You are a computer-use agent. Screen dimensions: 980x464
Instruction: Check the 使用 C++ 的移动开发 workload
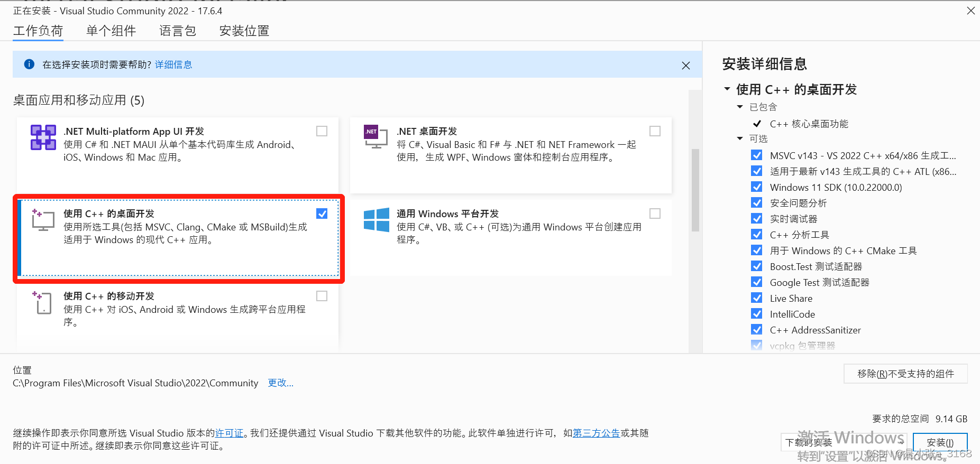322,296
